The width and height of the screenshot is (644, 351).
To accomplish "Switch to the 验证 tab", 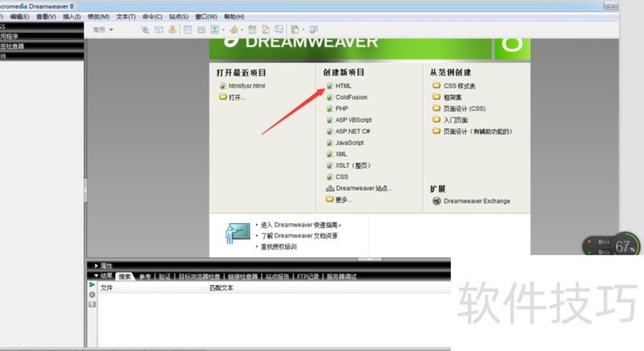I will click(x=165, y=276).
